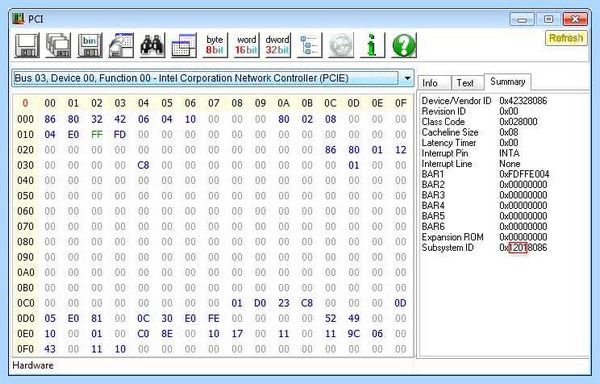Click Class Code value 0x028000
Viewport: 600px width, 384px height.
(x=518, y=122)
